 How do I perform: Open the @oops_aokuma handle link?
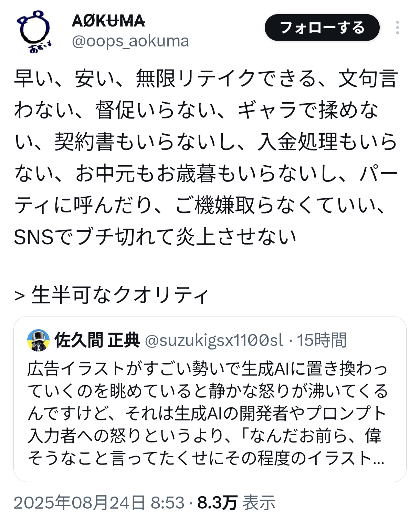[x=130, y=41]
